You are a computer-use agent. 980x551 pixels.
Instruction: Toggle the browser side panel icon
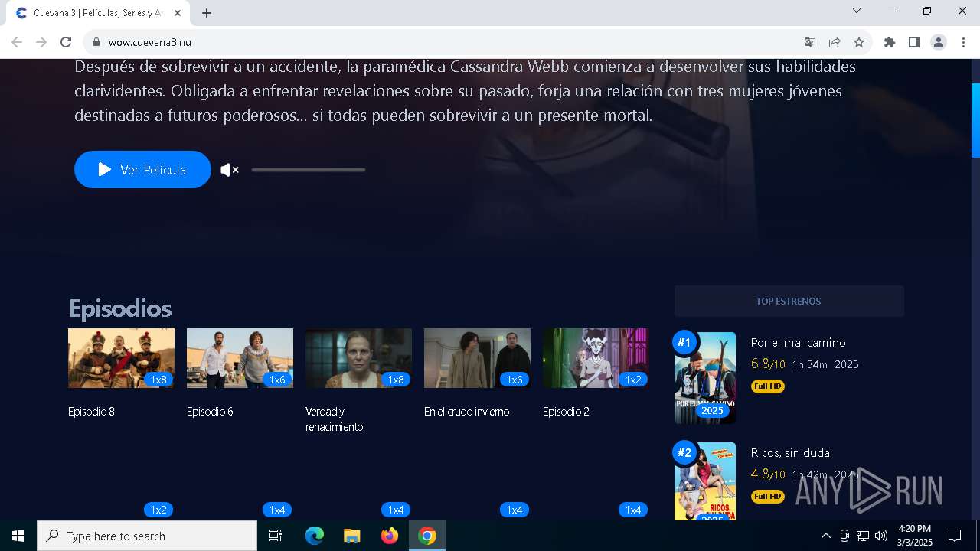pyautogui.click(x=914, y=42)
